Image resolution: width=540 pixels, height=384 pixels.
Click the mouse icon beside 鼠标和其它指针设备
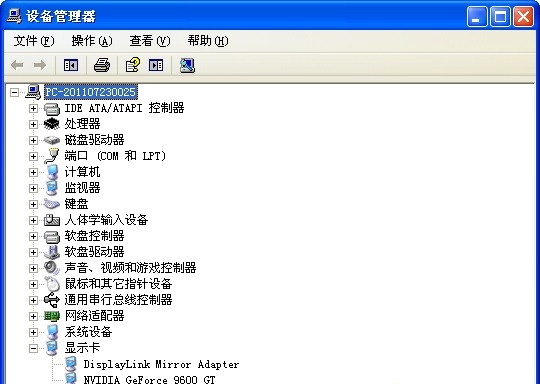click(52, 284)
